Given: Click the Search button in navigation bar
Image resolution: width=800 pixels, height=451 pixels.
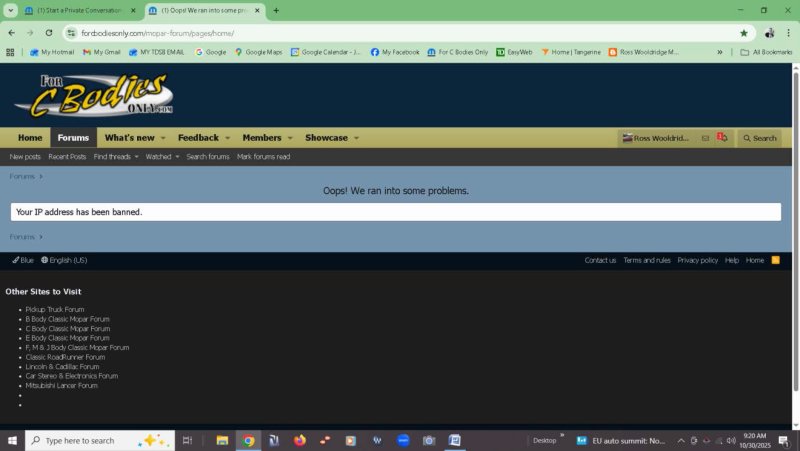Looking at the screenshot, I should click(759, 138).
